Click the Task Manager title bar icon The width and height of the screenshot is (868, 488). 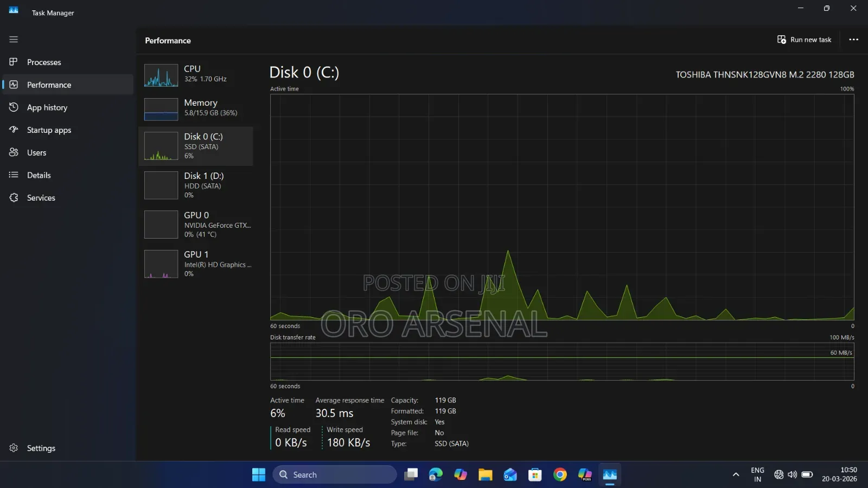pos(14,10)
